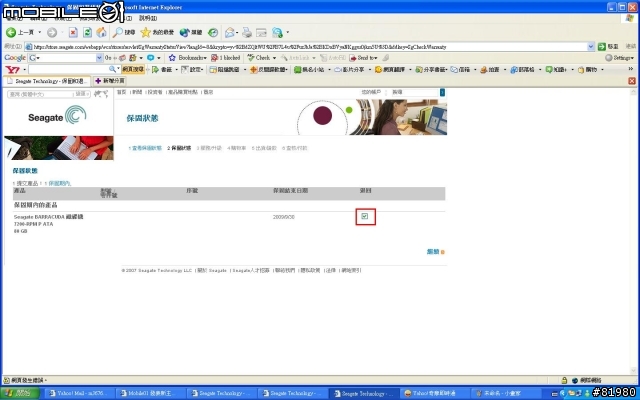
Task: Click the 法律 footer link
Action: [x=331, y=270]
